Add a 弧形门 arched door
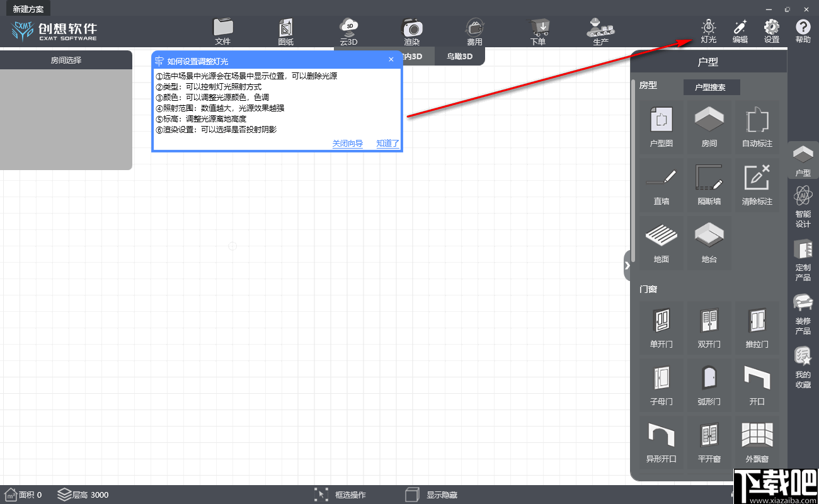 tap(709, 385)
